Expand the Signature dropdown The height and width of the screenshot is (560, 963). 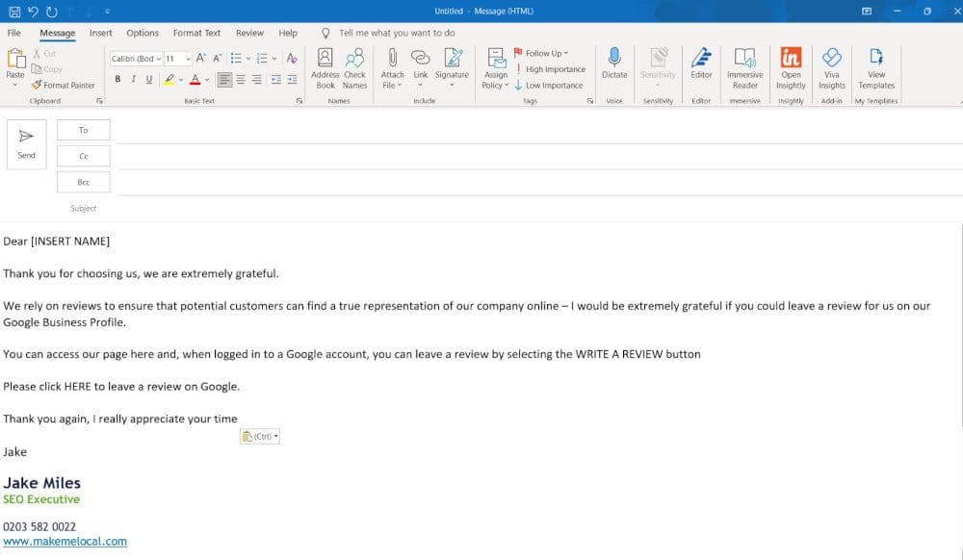pyautogui.click(x=451, y=85)
